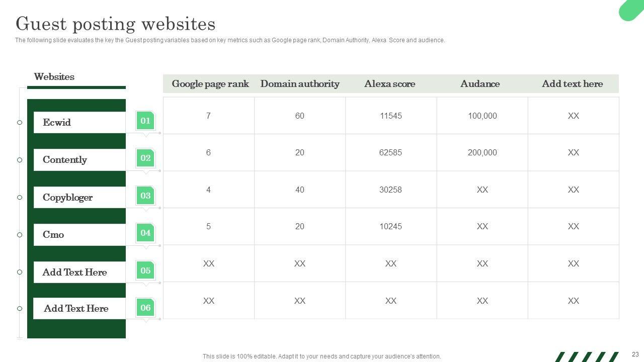Click the slide number 23
The height and width of the screenshot is (362, 644).
click(x=635, y=354)
